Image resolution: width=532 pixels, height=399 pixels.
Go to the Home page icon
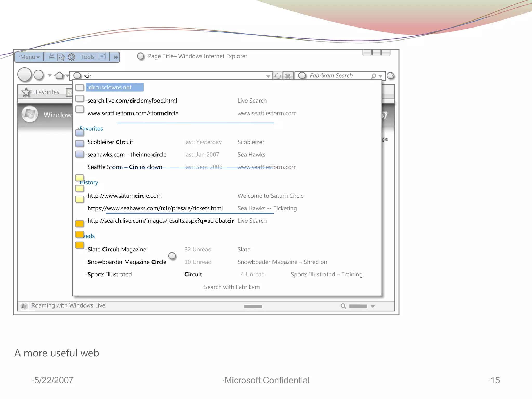(59, 75)
